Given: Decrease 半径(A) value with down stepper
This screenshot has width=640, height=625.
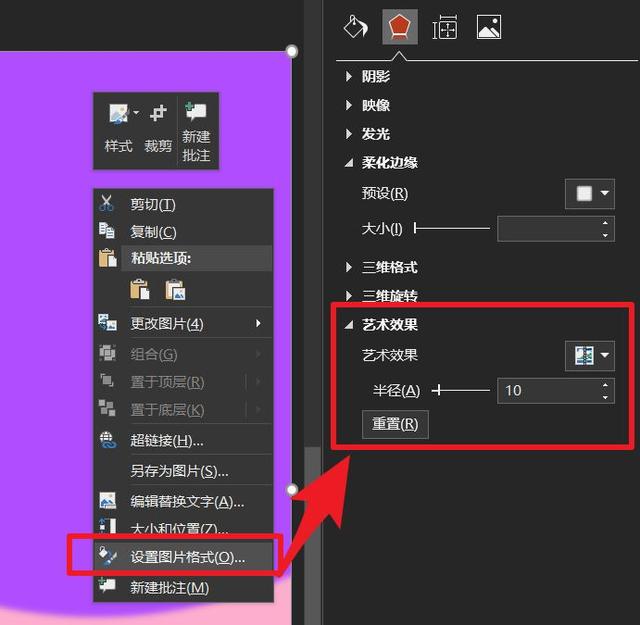Looking at the screenshot, I should pyautogui.click(x=605, y=397).
